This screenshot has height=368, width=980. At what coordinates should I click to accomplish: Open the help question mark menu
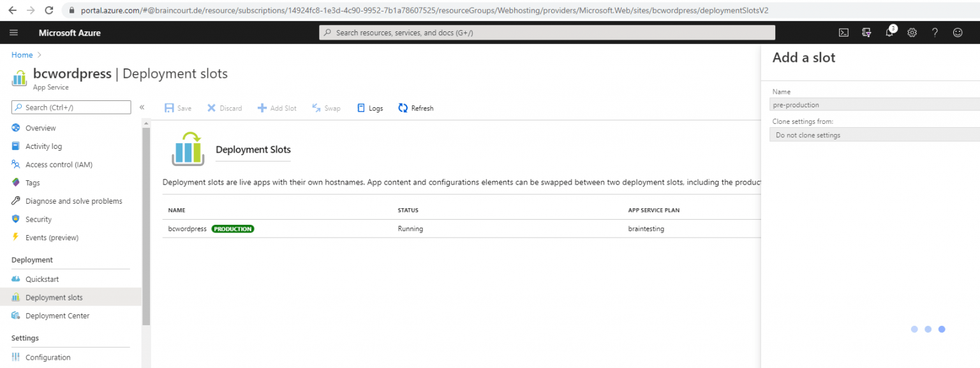[935, 33]
